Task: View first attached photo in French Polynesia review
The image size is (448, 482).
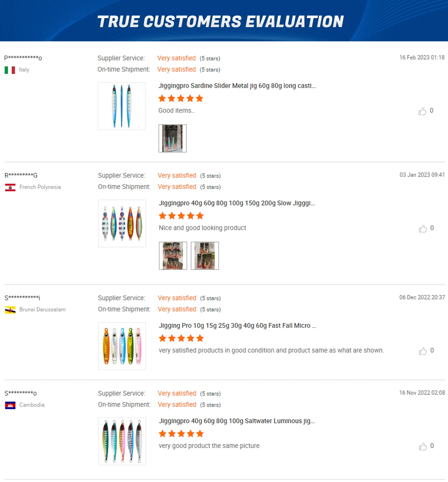Action: tap(173, 256)
